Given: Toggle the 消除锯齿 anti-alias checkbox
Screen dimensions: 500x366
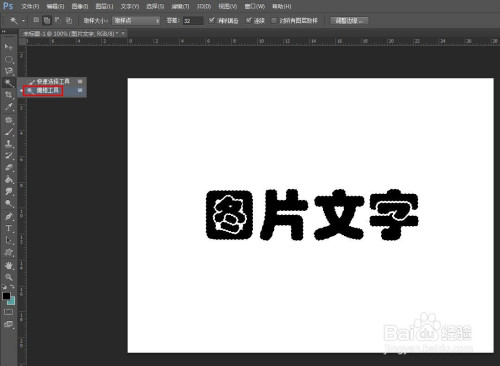Looking at the screenshot, I should [x=211, y=20].
